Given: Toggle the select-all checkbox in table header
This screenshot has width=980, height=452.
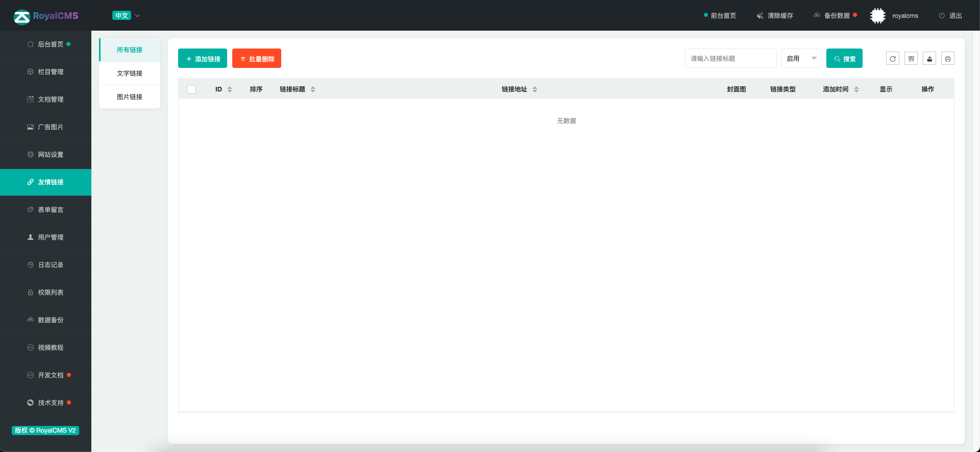Looking at the screenshot, I should (x=191, y=89).
